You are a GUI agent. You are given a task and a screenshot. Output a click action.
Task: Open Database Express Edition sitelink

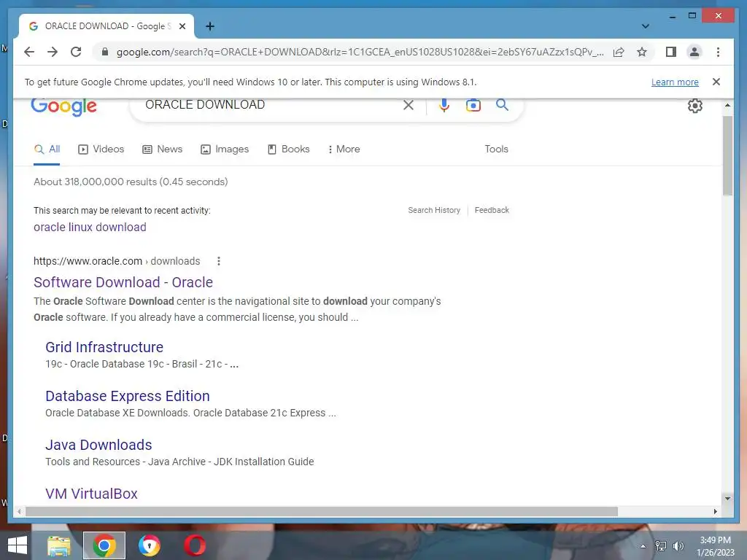(128, 396)
